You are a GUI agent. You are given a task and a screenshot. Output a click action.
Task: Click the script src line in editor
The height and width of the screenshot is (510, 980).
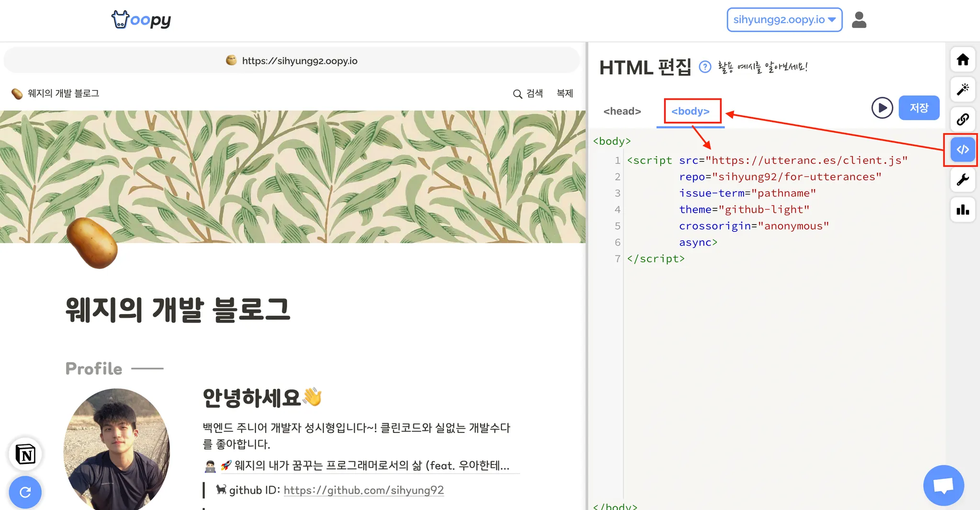(767, 160)
